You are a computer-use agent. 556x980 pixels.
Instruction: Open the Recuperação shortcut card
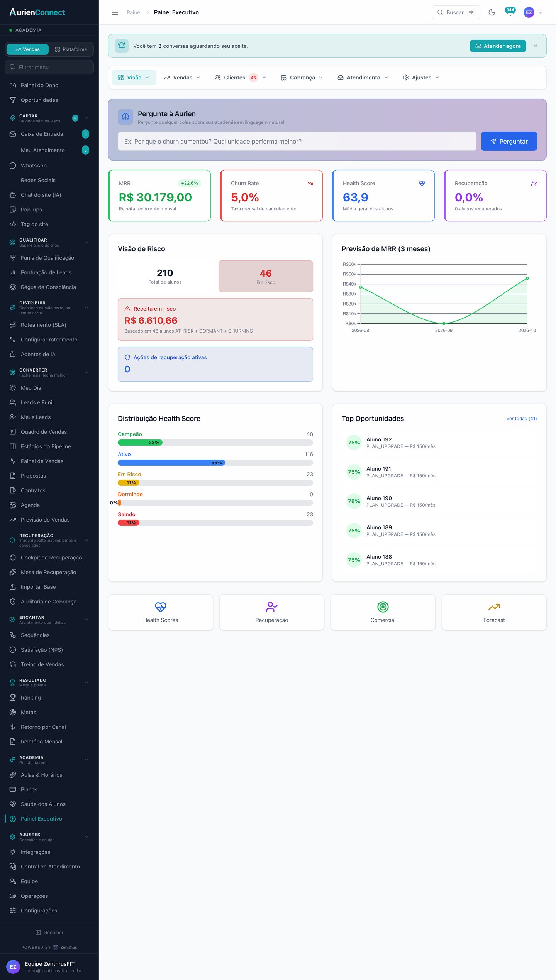point(272,612)
